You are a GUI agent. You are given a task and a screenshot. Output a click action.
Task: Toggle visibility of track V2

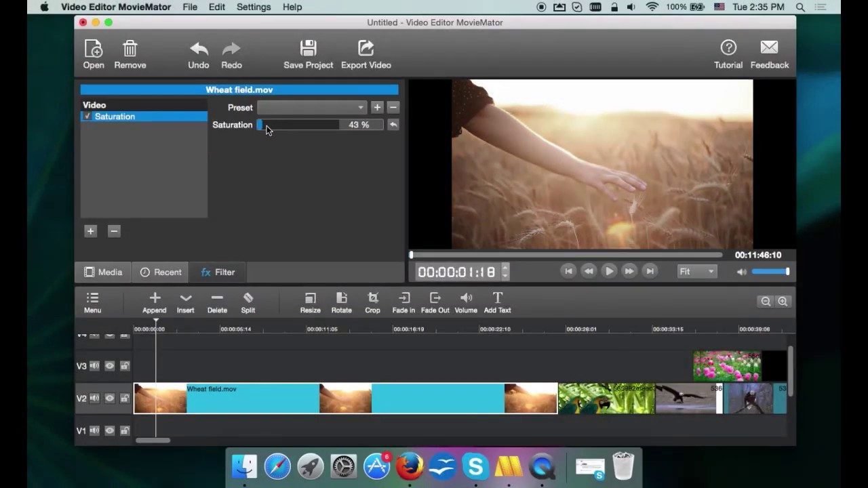point(109,398)
